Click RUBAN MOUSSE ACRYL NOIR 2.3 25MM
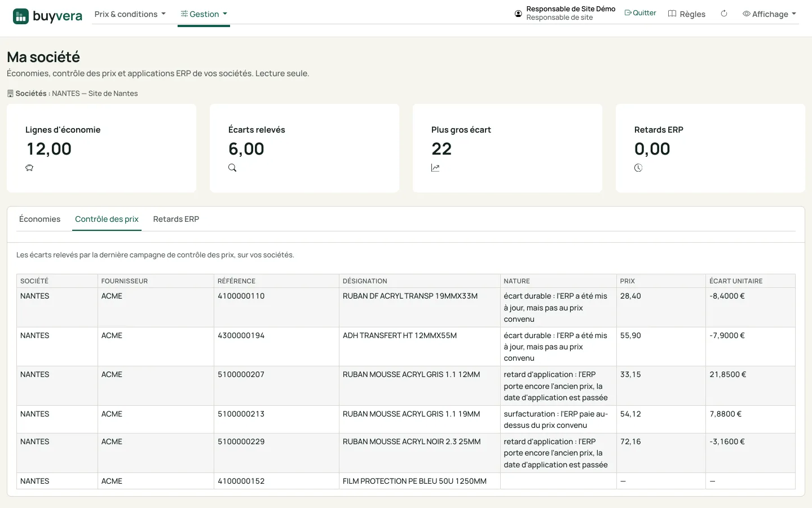The height and width of the screenshot is (508, 812). [x=412, y=441]
